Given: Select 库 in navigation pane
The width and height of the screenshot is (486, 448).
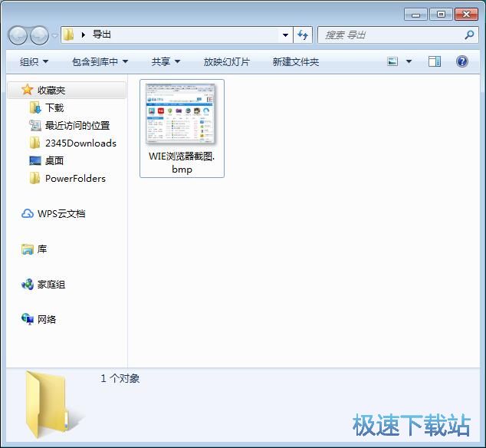Looking at the screenshot, I should point(42,249).
